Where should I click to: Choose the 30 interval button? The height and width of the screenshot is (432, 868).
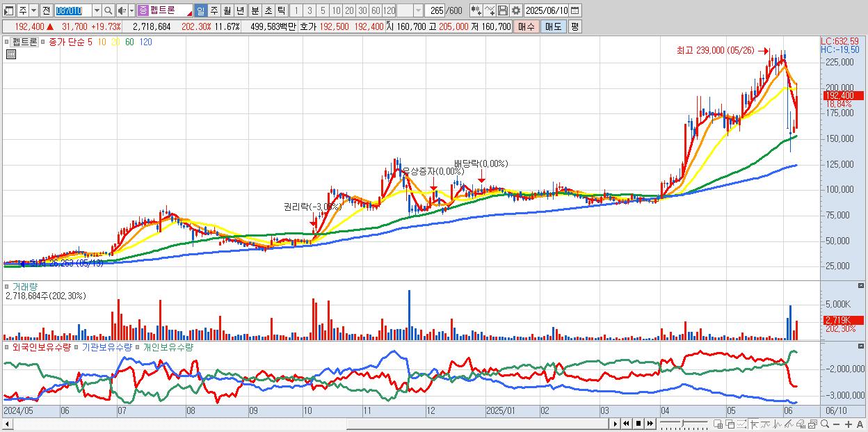pos(362,10)
